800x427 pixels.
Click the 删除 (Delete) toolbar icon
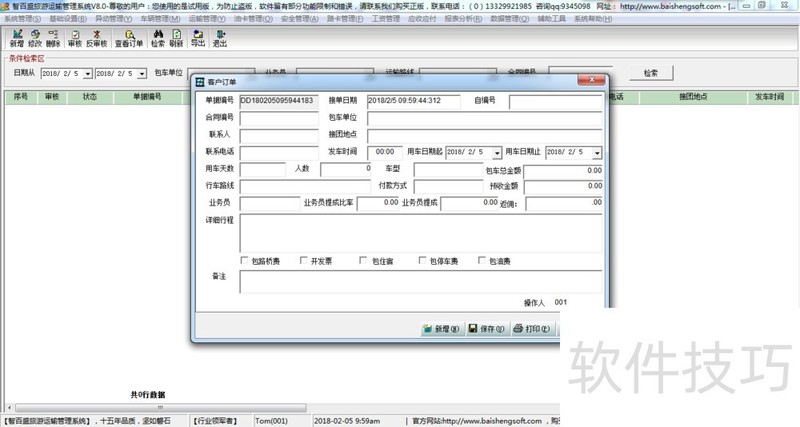coord(54,39)
